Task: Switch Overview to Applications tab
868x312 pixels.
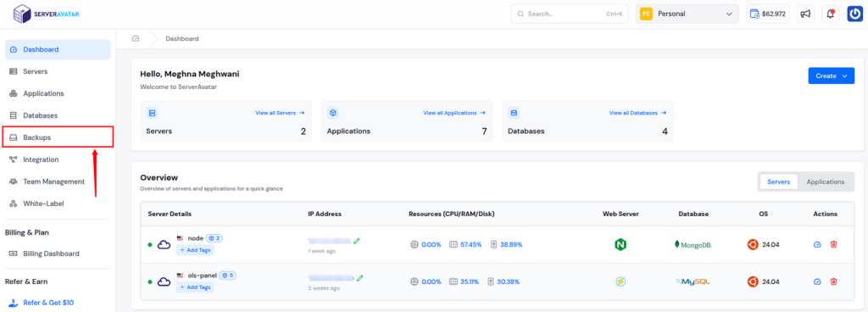Action: 826,181
